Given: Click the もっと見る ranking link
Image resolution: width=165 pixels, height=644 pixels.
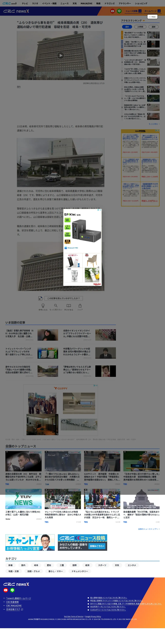Looking at the screenshot, I should click(x=154, y=124).
